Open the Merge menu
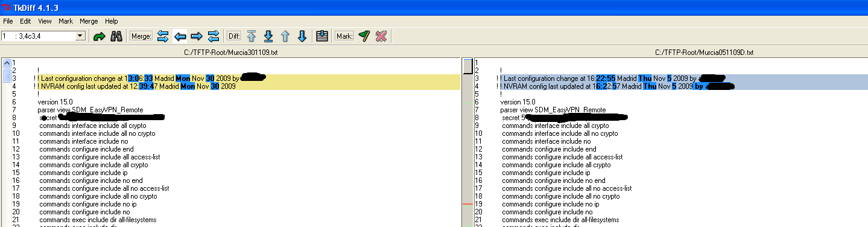 click(89, 21)
